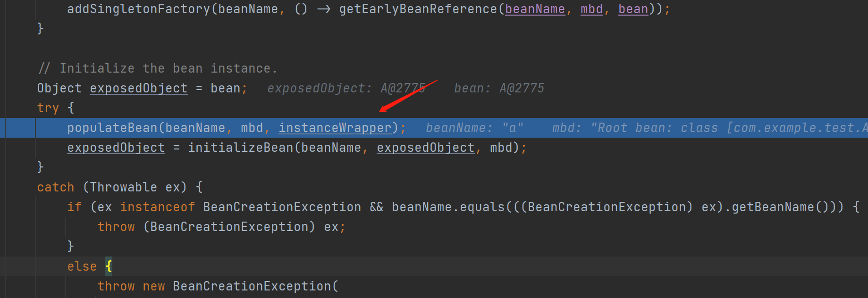Click the addSingletonFactory method call

(x=138, y=9)
